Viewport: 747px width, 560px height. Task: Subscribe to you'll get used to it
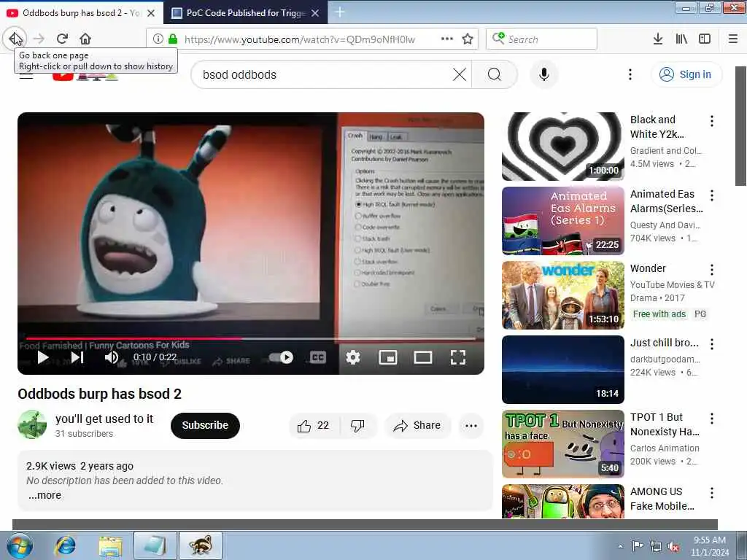(205, 425)
